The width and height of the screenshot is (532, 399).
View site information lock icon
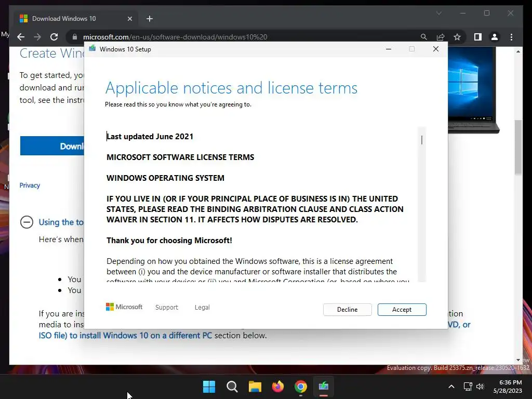75,37
